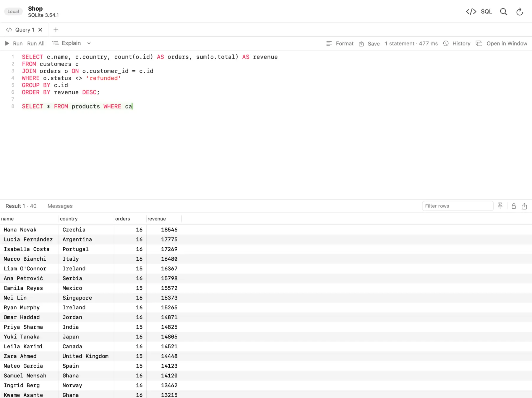The image size is (532, 398).
Task: Add a new query tab with plus
Action: click(56, 30)
